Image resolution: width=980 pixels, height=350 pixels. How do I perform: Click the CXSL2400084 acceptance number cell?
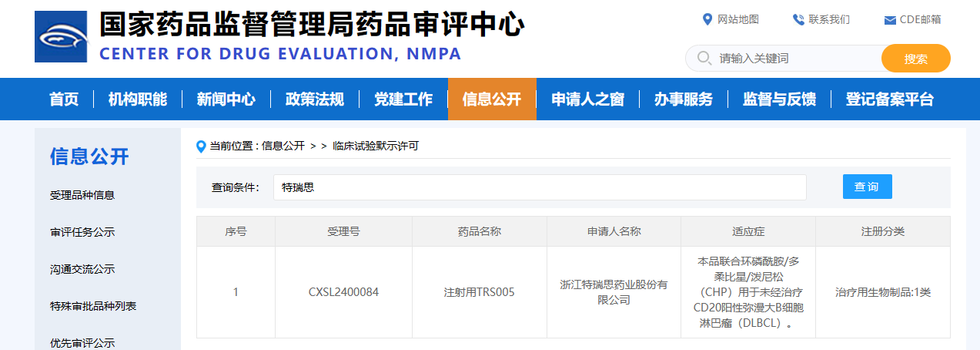[x=343, y=292]
